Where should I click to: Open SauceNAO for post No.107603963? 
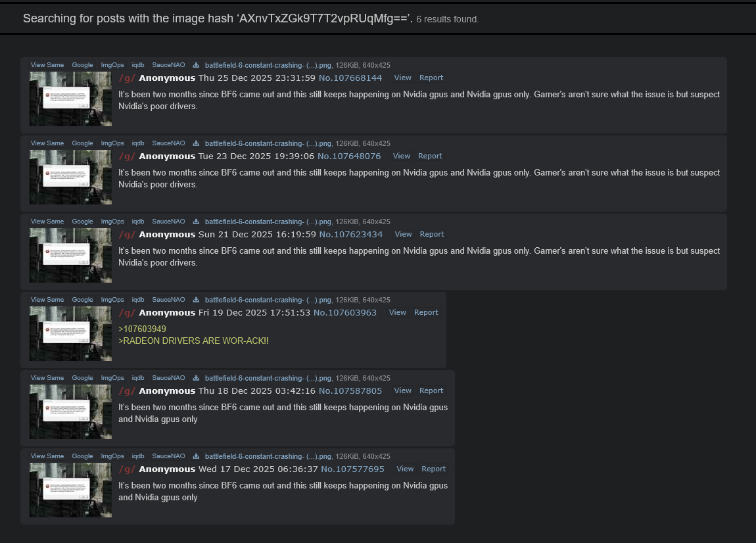coord(168,300)
